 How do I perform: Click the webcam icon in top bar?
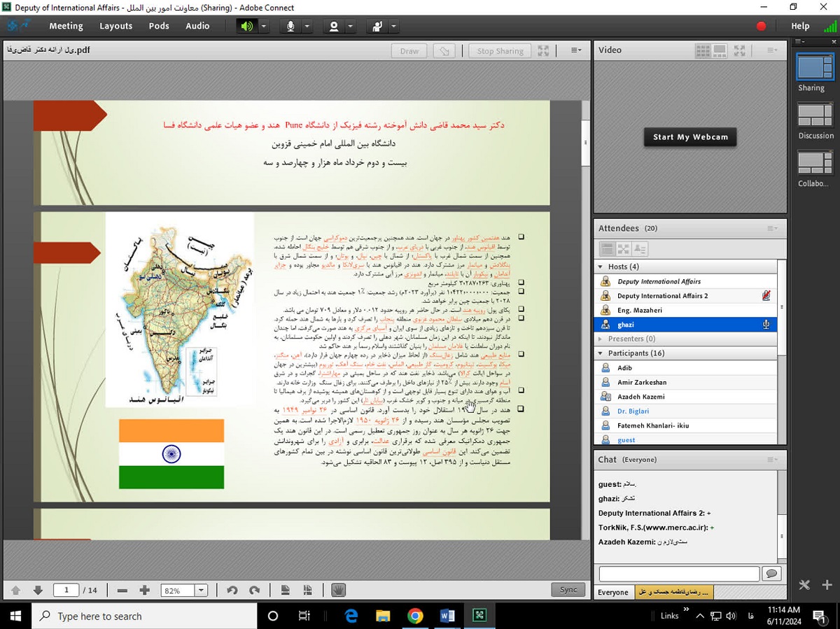(x=334, y=26)
